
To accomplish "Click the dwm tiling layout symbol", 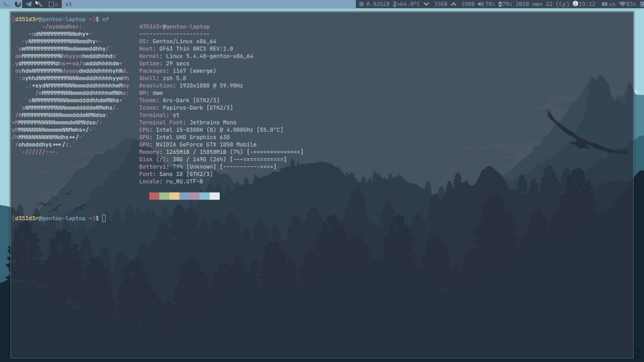I will pos(53,4).
